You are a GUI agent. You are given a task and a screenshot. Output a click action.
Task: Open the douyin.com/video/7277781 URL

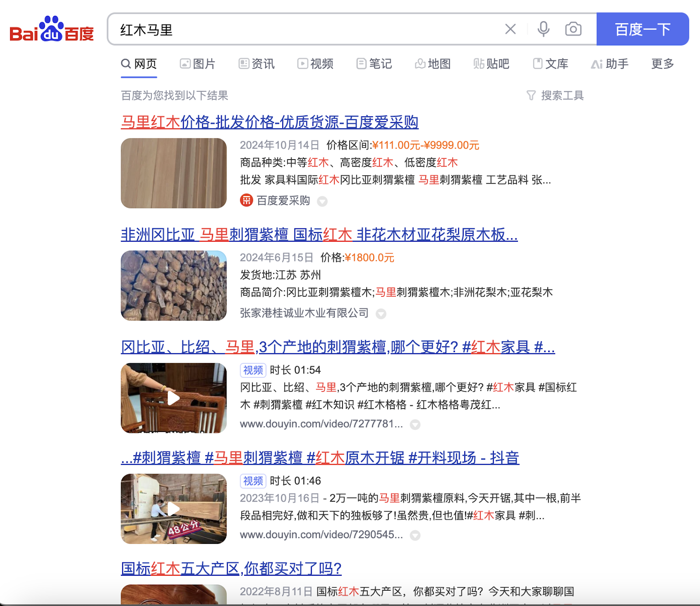click(x=321, y=424)
